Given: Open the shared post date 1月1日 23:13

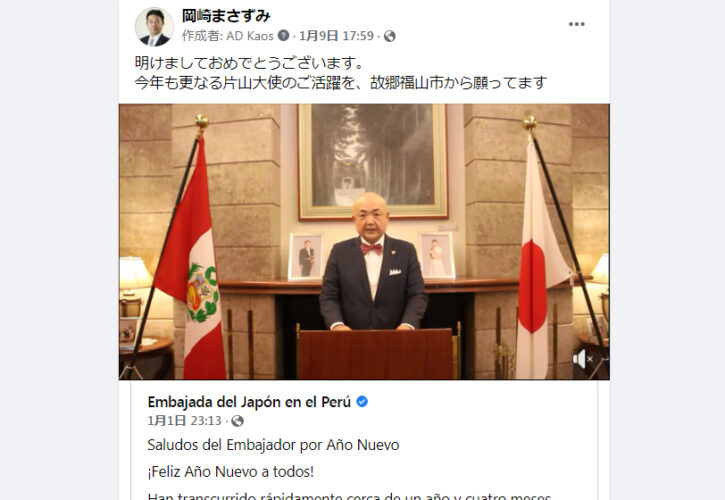Looking at the screenshot, I should 184,421.
